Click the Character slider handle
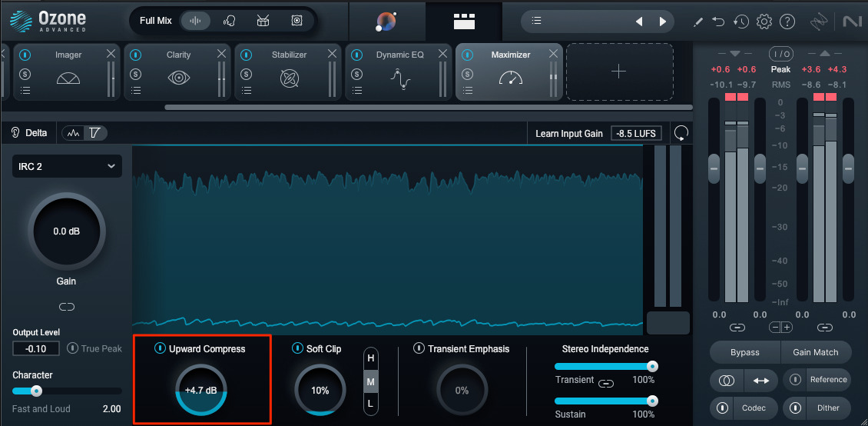 (36, 391)
